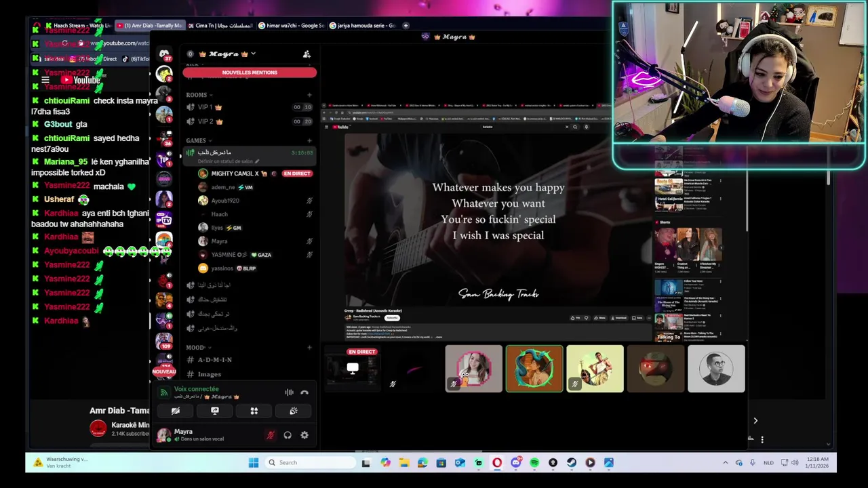Turn on camera in Discord voice panel
Image resolution: width=868 pixels, height=488 pixels.
click(176, 411)
